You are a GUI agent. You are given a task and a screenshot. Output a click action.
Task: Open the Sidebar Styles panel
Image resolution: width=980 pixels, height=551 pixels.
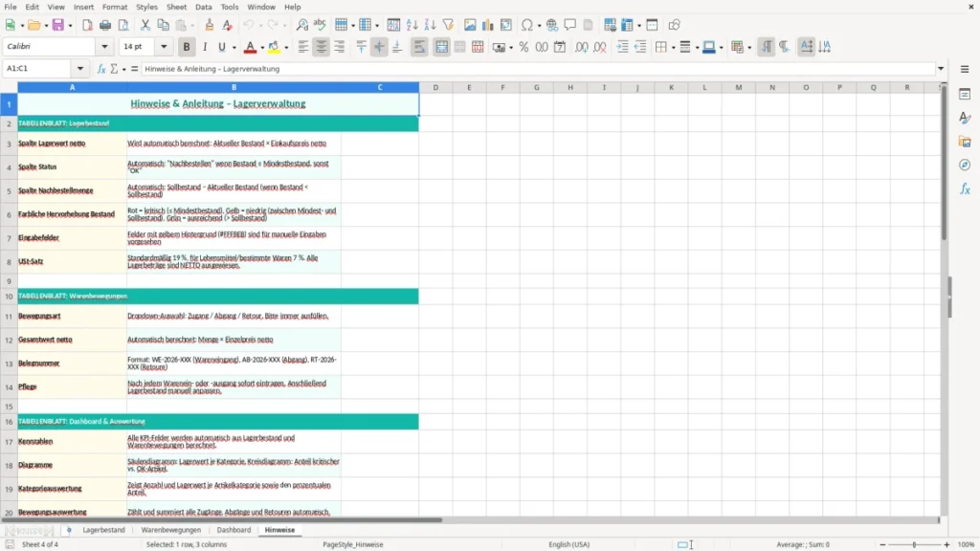[965, 118]
